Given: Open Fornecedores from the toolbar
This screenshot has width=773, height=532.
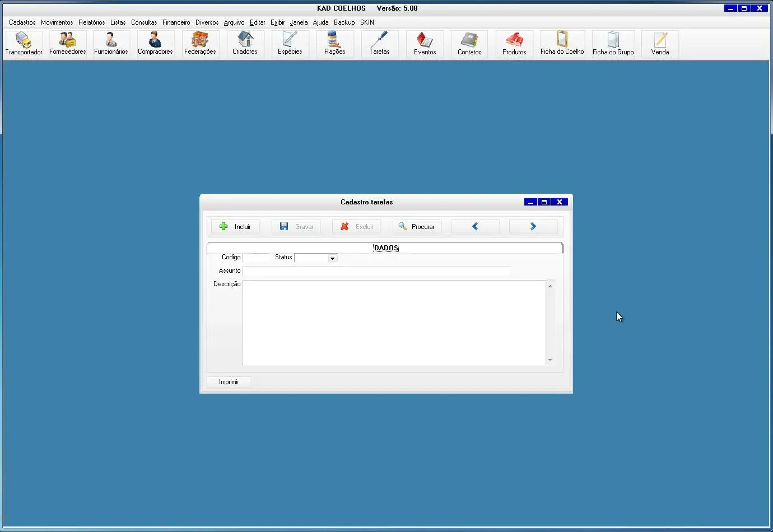Looking at the screenshot, I should [67, 44].
